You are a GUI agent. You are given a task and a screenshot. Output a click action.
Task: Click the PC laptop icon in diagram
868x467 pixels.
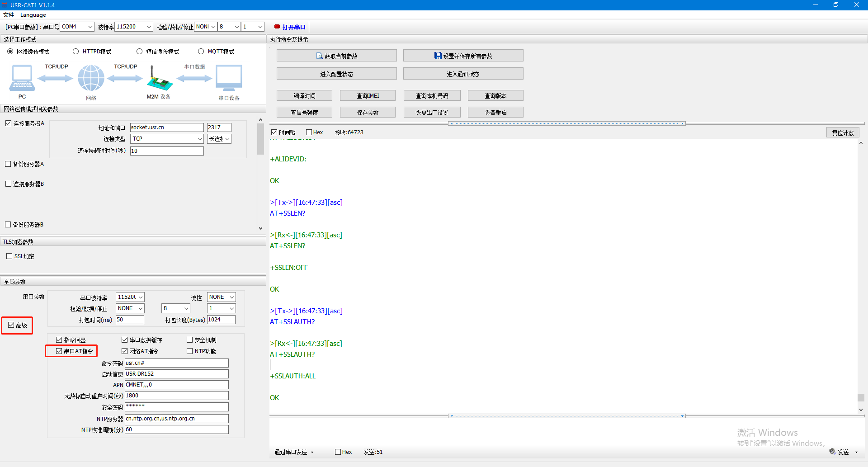click(x=22, y=78)
